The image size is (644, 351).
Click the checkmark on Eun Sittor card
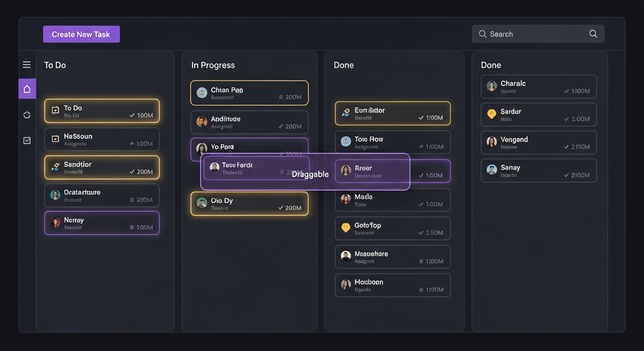pyautogui.click(x=421, y=118)
